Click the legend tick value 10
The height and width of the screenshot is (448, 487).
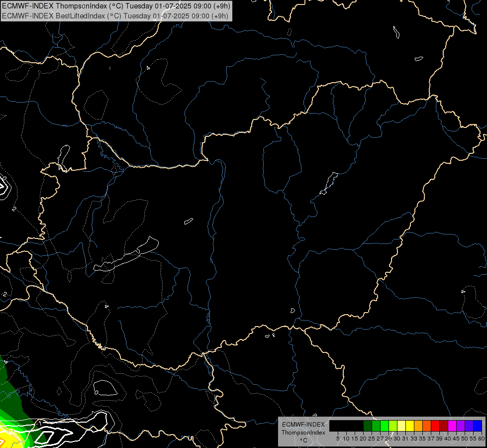tap(346, 439)
